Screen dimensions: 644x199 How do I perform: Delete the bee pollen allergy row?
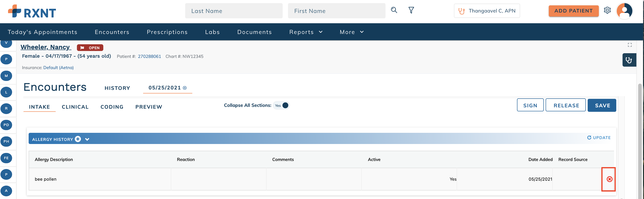click(x=610, y=179)
